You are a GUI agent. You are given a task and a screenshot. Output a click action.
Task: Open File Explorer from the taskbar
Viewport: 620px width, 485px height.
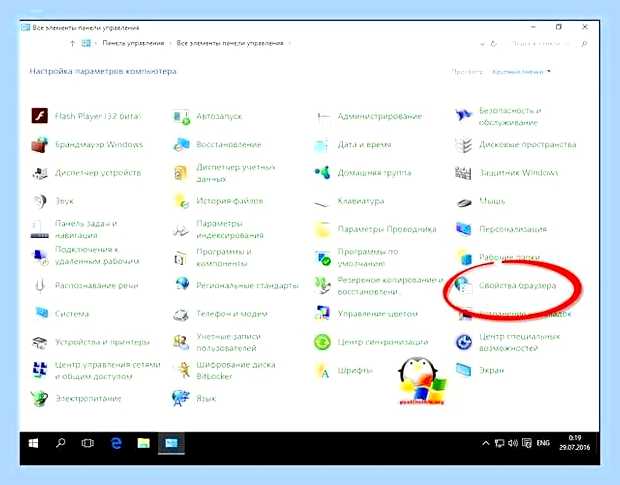click(x=144, y=443)
